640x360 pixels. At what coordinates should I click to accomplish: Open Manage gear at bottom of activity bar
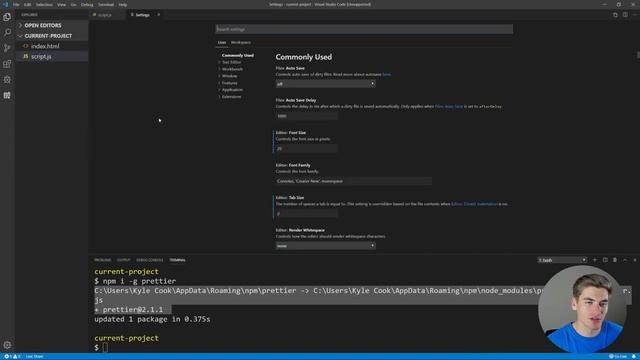(x=7, y=345)
